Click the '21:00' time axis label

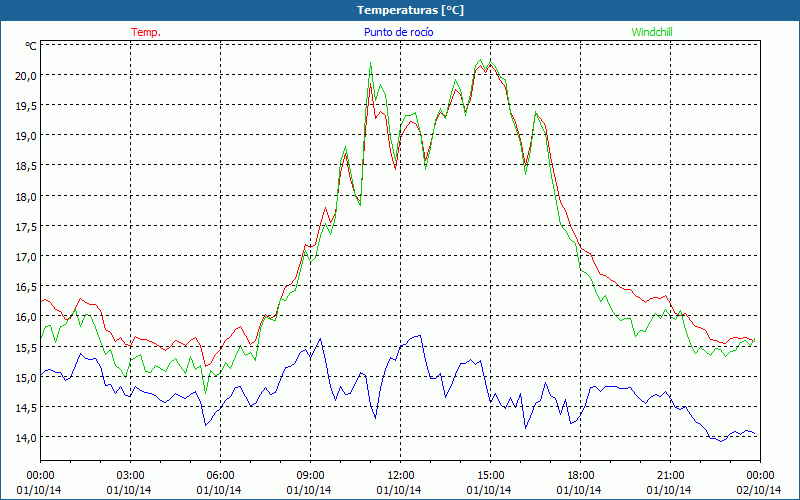(670, 476)
